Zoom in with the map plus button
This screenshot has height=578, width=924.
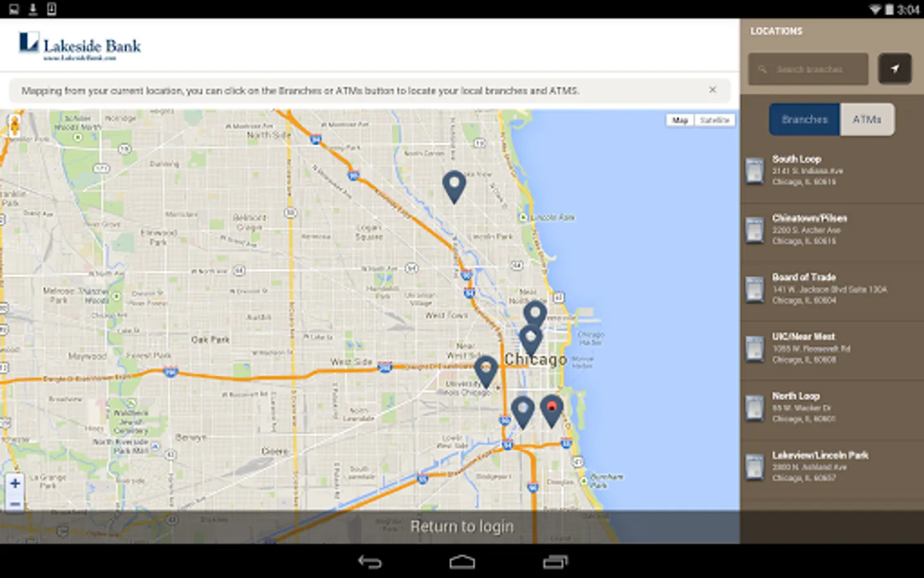click(15, 483)
